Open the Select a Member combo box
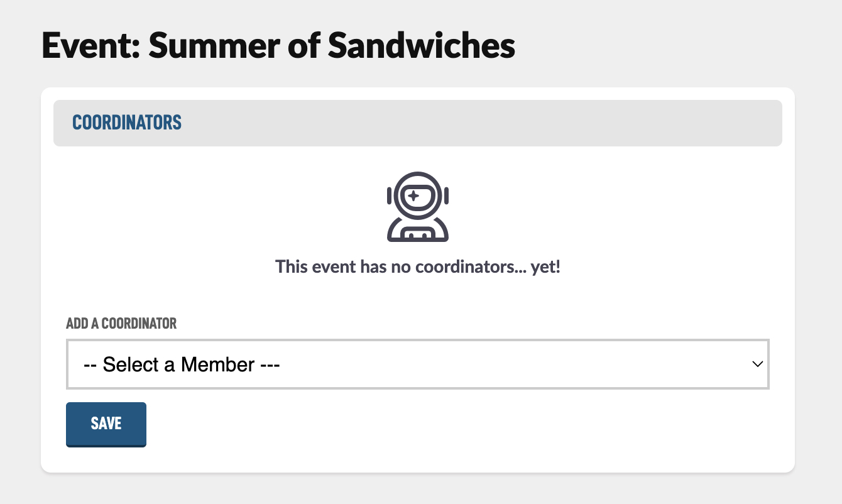Viewport: 842px width, 504px height. [417, 364]
